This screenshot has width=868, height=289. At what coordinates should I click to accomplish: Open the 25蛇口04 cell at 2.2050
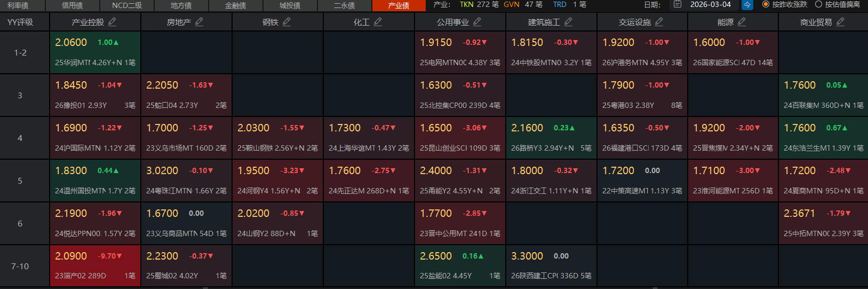click(x=186, y=95)
